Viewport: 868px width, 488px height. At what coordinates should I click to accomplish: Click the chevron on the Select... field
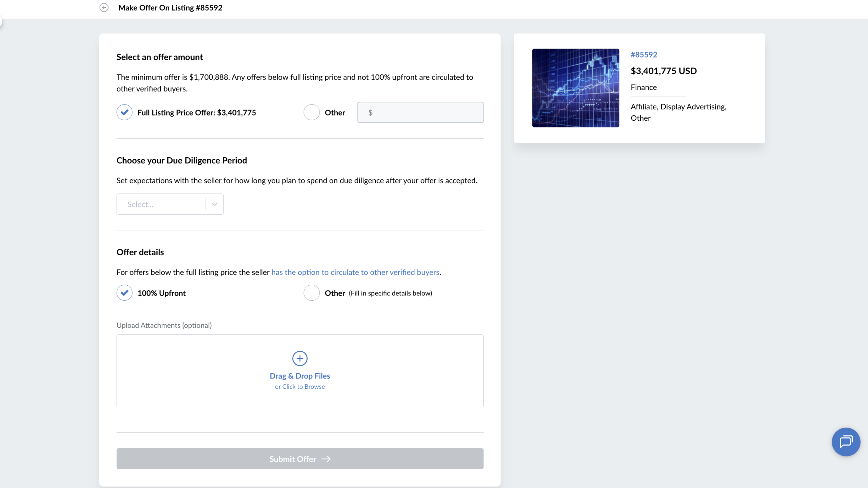(214, 204)
